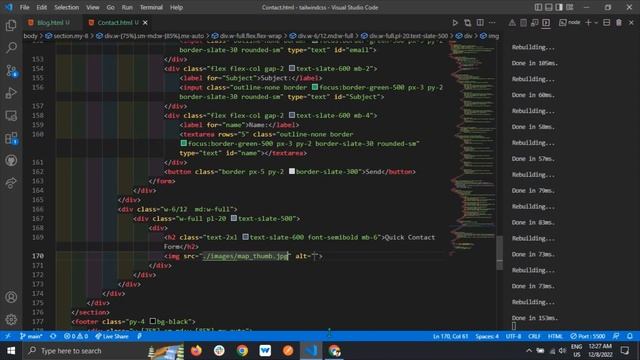This screenshot has height=360, width=640.
Task: Select the node terminal label
Action: pos(570,23)
